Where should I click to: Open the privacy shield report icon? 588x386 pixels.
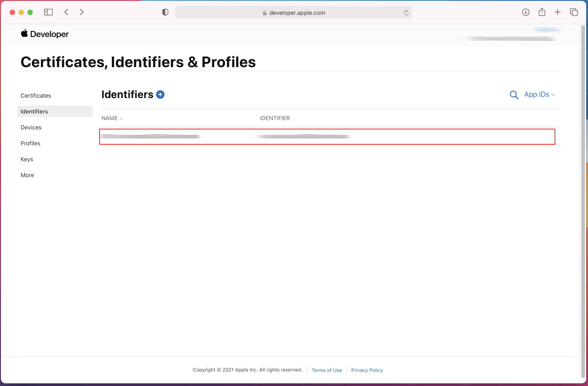coord(165,12)
